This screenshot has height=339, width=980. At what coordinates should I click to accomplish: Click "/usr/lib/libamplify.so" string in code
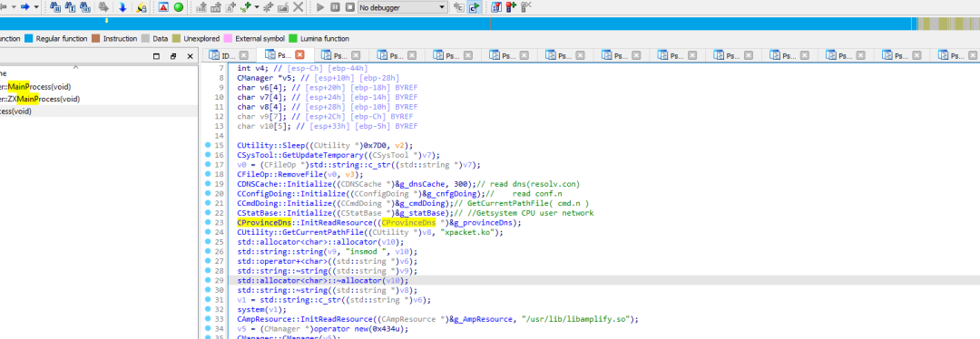576,319
